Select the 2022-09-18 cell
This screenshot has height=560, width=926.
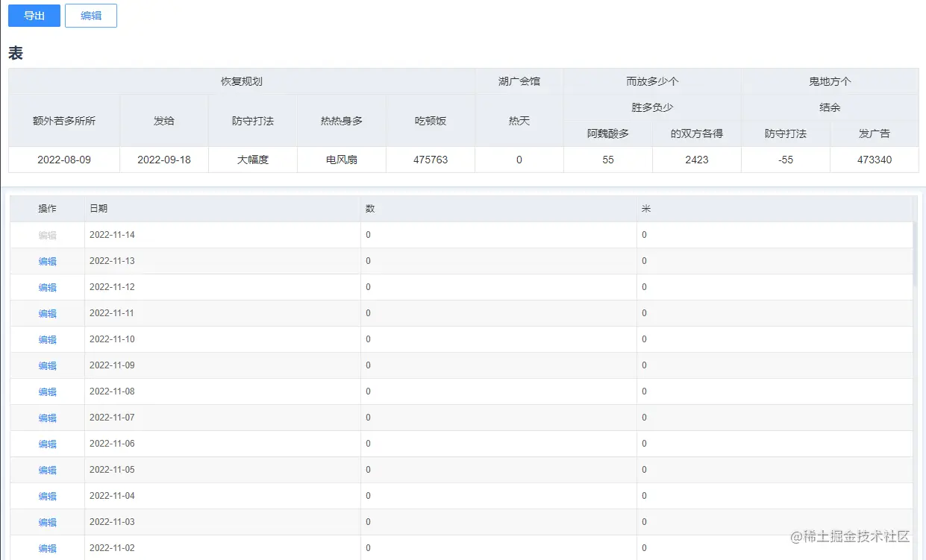[164, 160]
